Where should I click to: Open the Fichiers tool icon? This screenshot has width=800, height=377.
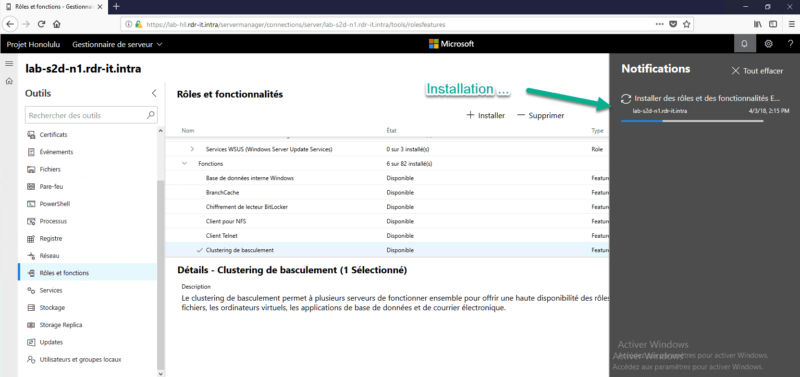30,169
